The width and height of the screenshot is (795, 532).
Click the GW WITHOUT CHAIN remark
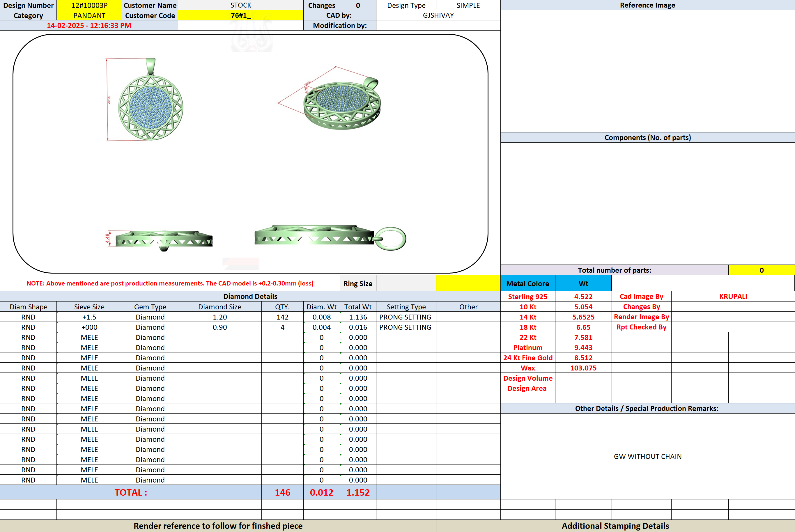(647, 456)
